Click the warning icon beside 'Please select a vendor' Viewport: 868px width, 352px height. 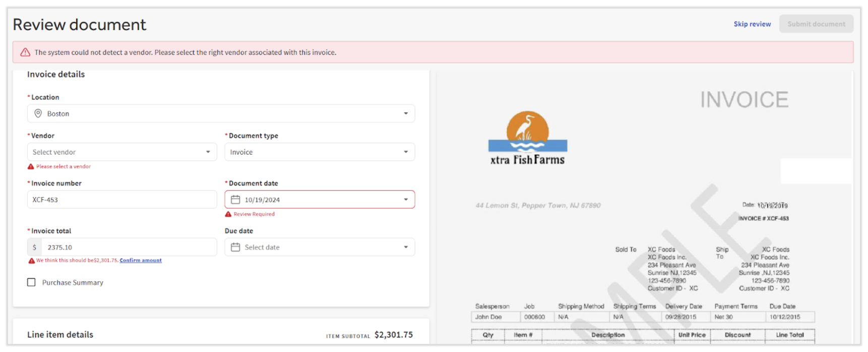click(31, 166)
